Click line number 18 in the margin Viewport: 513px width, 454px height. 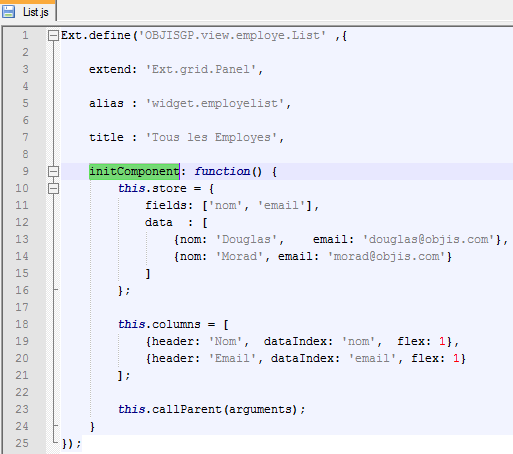[22, 324]
